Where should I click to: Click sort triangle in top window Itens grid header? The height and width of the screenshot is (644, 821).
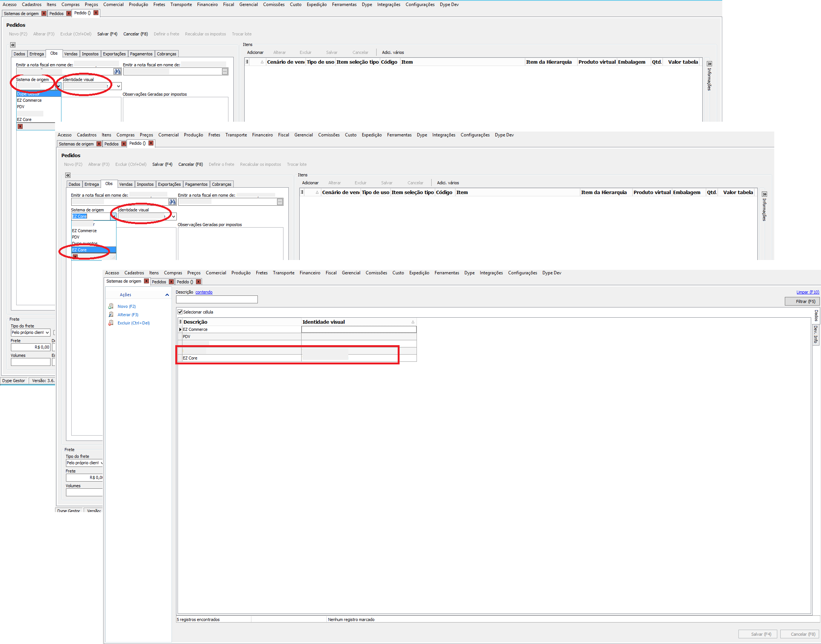pos(262,62)
